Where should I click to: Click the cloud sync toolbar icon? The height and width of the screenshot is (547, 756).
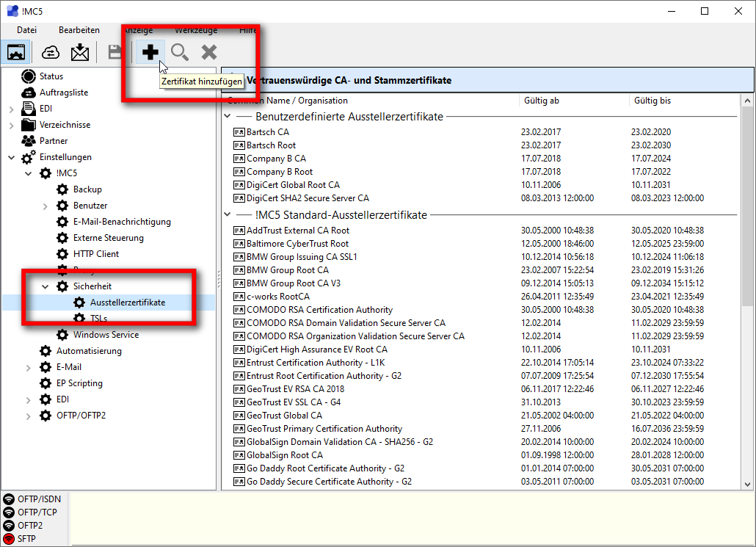click(x=51, y=52)
